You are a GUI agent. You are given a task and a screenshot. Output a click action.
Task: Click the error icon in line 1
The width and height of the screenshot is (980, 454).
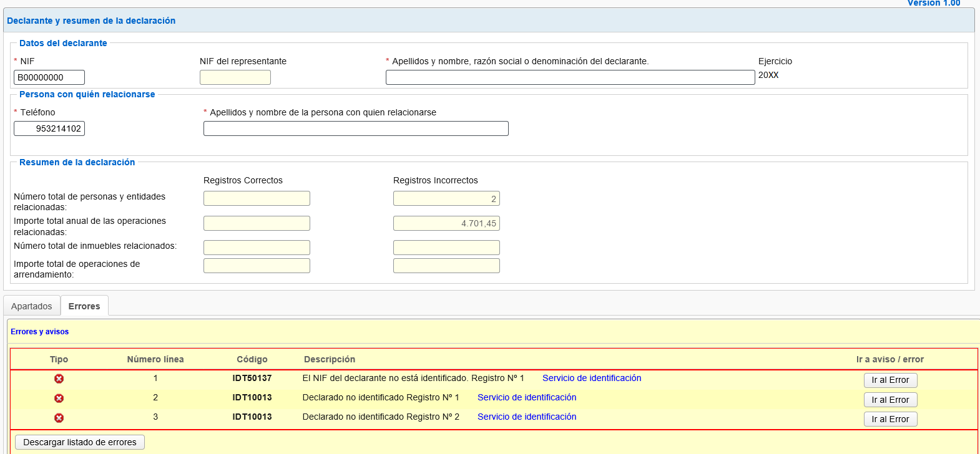point(59,379)
